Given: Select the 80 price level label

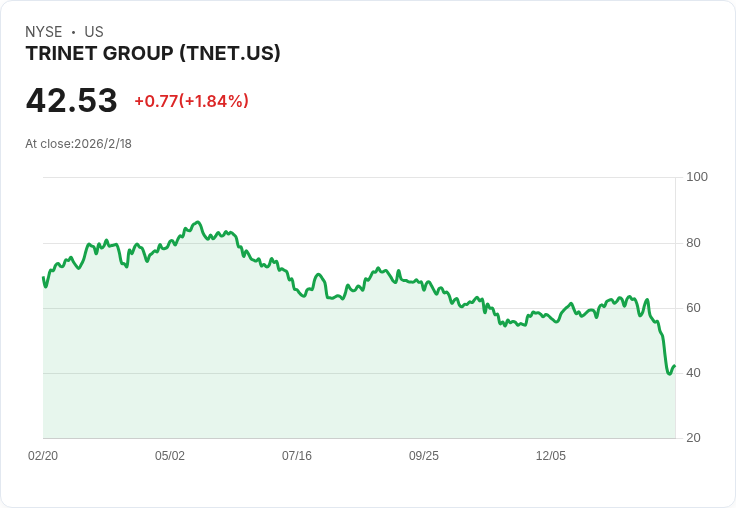Looking at the screenshot, I should click(x=694, y=243).
